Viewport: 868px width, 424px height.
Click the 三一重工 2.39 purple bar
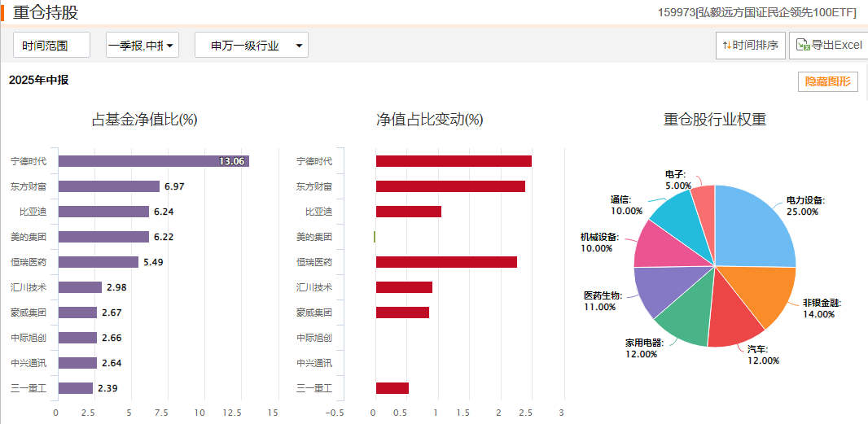[x=76, y=388]
